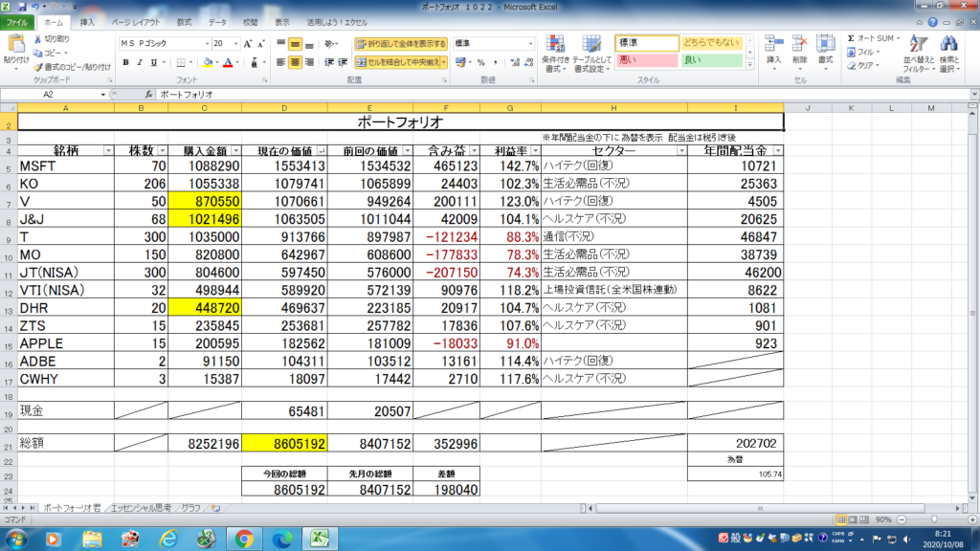Click the Delete cells (削除) icon

pyautogui.click(x=799, y=44)
